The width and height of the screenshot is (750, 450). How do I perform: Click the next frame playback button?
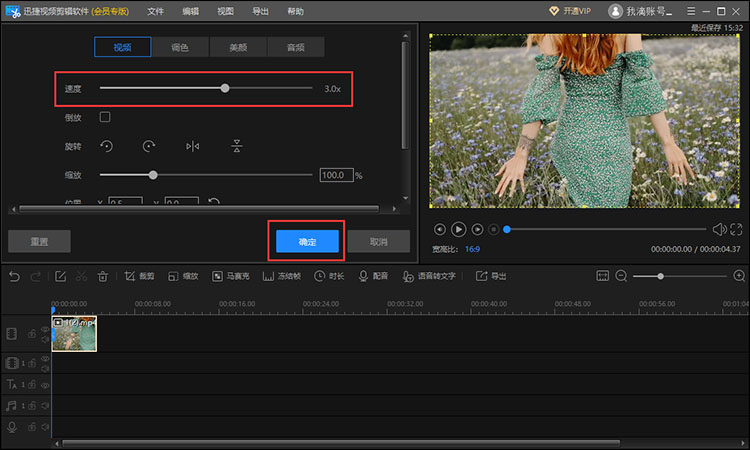click(477, 230)
